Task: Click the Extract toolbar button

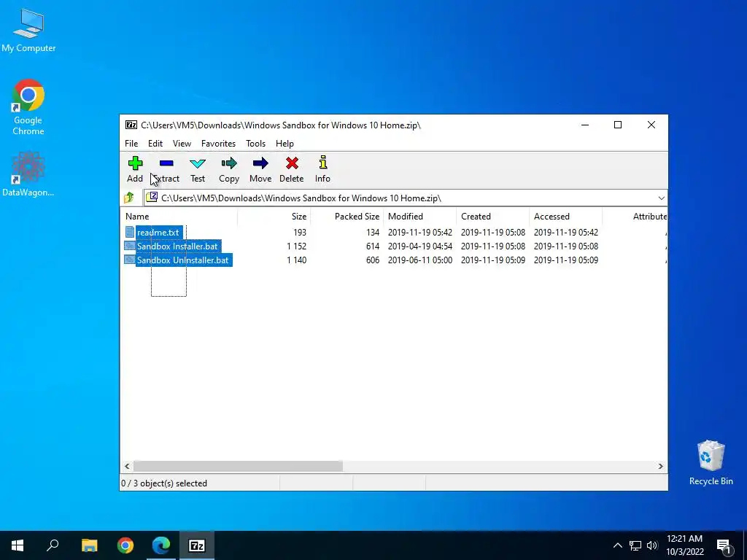Action: point(166,169)
